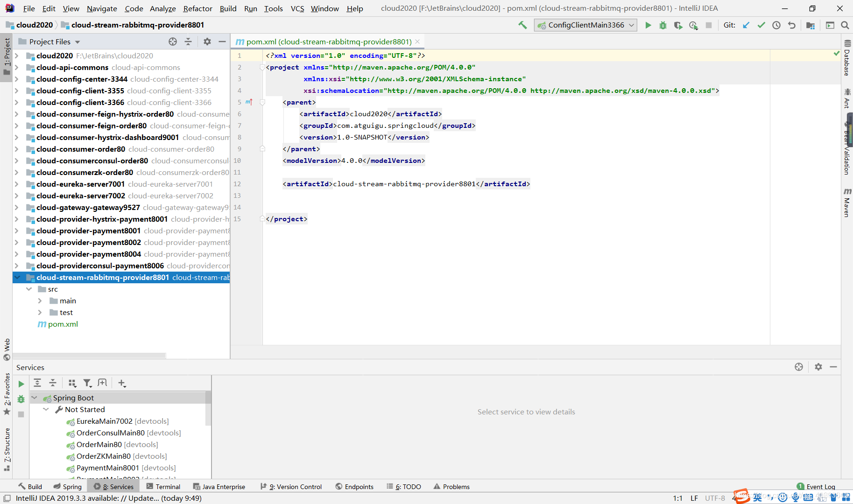Click the Services tree vertical scrollbar
Viewport: 853px width, 504px height.
point(208,408)
